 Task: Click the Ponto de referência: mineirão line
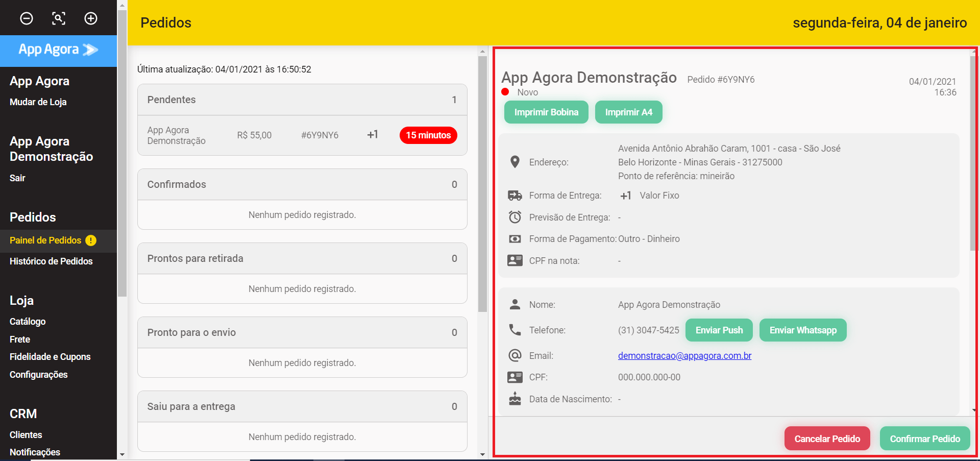pyautogui.click(x=676, y=176)
